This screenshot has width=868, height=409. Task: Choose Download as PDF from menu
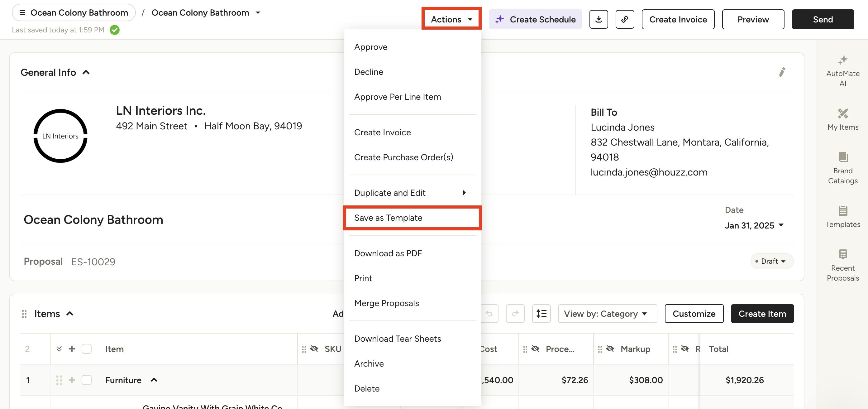[388, 253]
